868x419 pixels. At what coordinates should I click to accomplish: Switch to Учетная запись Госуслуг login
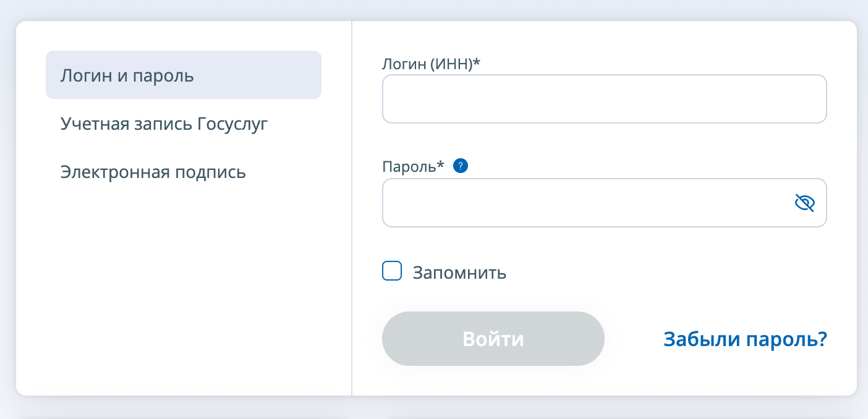pos(164,124)
